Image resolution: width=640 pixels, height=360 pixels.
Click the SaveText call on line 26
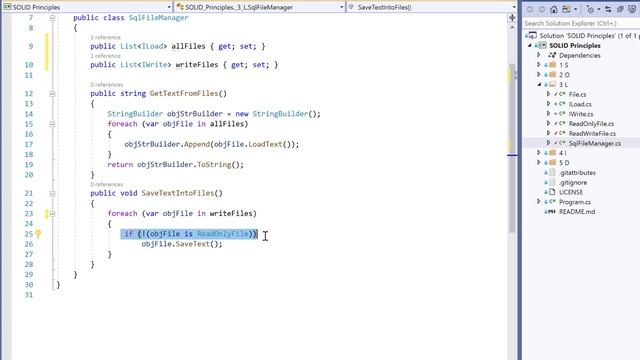tap(193, 244)
